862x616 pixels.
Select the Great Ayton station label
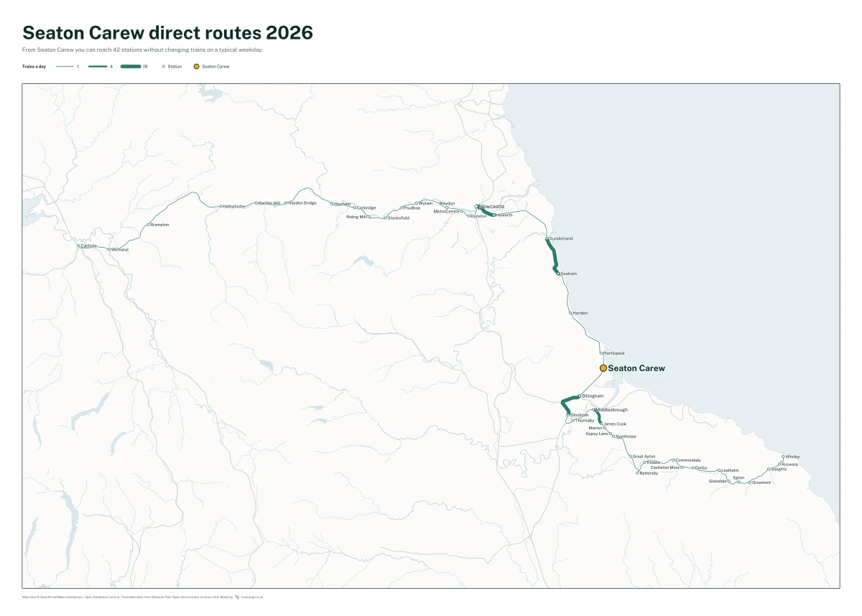pos(644,457)
